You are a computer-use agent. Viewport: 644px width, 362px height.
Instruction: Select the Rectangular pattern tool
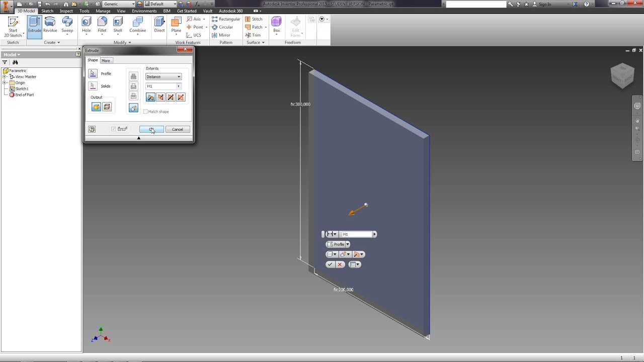(226, 19)
